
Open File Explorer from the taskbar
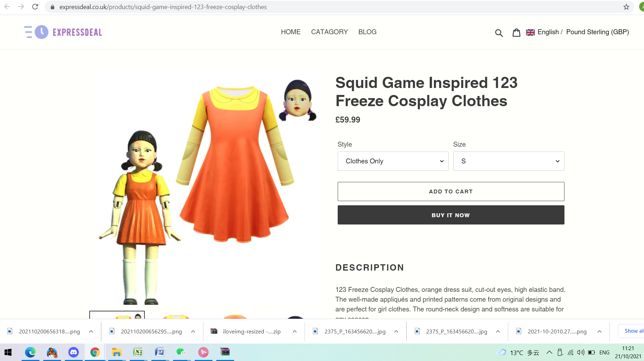coord(116,352)
